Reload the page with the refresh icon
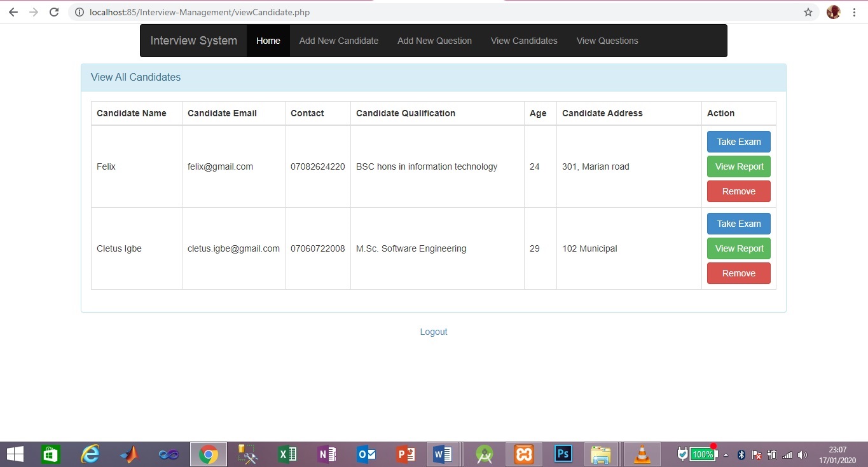 tap(54, 11)
